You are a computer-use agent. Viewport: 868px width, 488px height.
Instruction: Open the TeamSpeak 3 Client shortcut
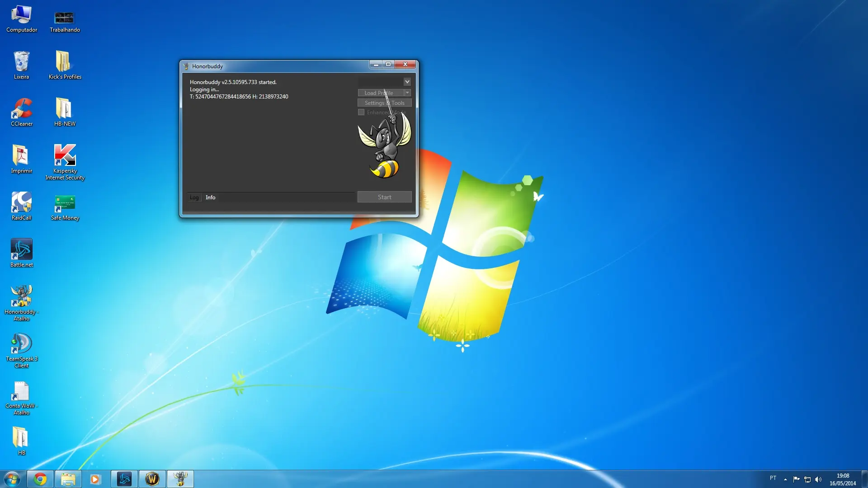pyautogui.click(x=21, y=351)
